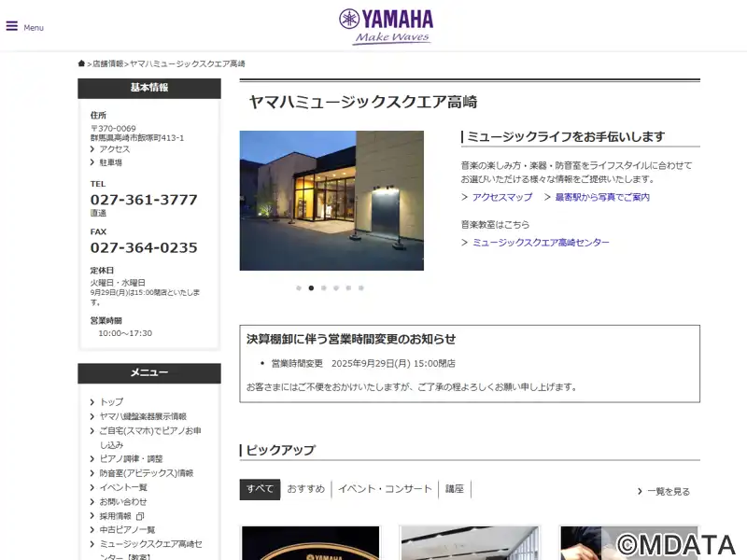Click the 決算棚卸に伴う営業時間変更のお知らせ heading
Image resolution: width=747 pixels, height=560 pixels.
point(351,339)
